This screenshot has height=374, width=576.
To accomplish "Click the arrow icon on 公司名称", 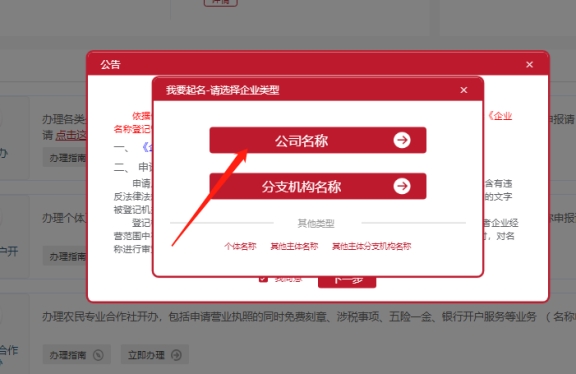I will [x=402, y=140].
